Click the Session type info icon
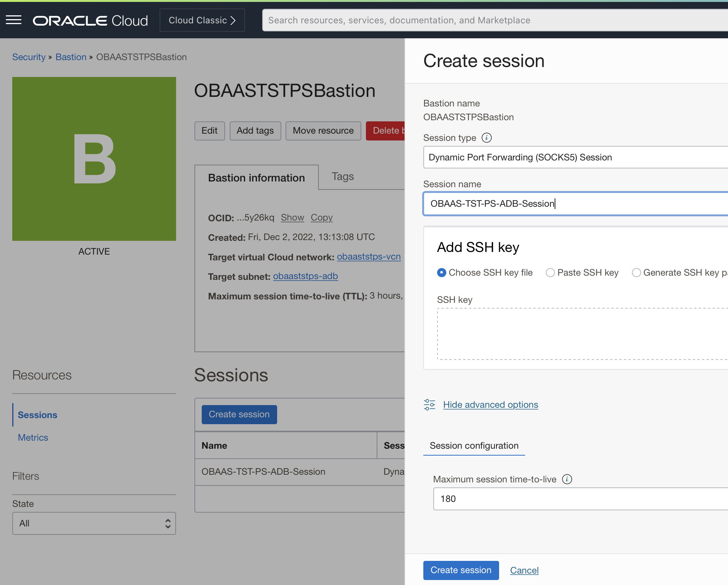 [486, 138]
